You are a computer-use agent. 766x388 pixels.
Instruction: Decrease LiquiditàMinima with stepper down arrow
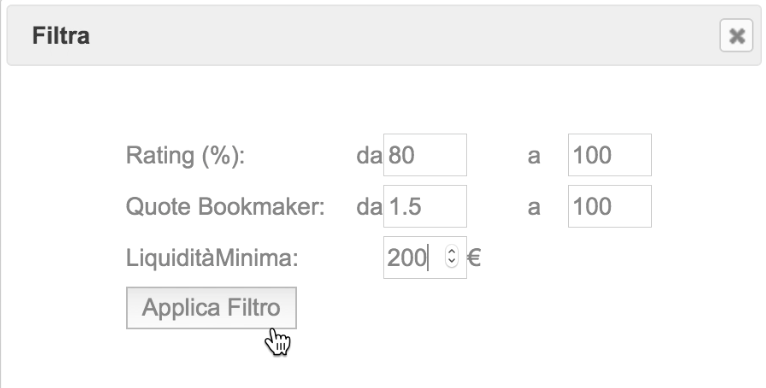coord(452,262)
